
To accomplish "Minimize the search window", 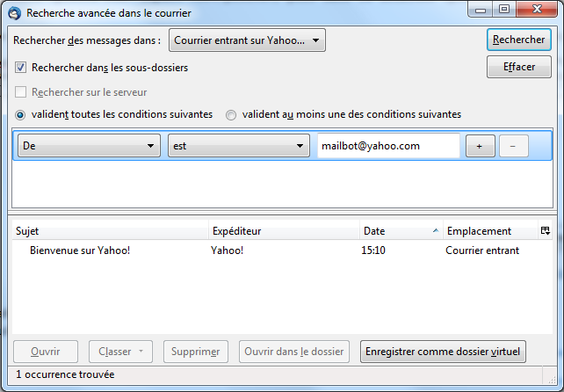I will click(481, 10).
